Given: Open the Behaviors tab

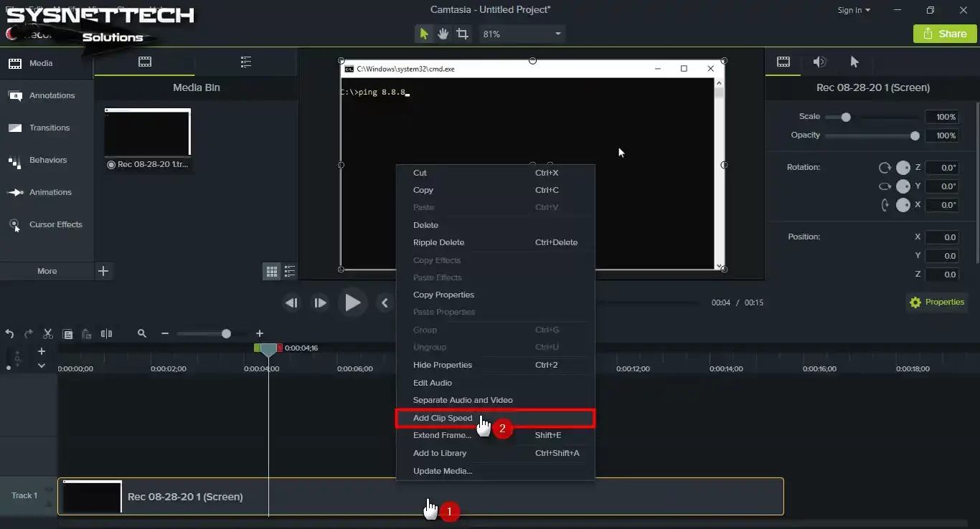Looking at the screenshot, I should (47, 160).
